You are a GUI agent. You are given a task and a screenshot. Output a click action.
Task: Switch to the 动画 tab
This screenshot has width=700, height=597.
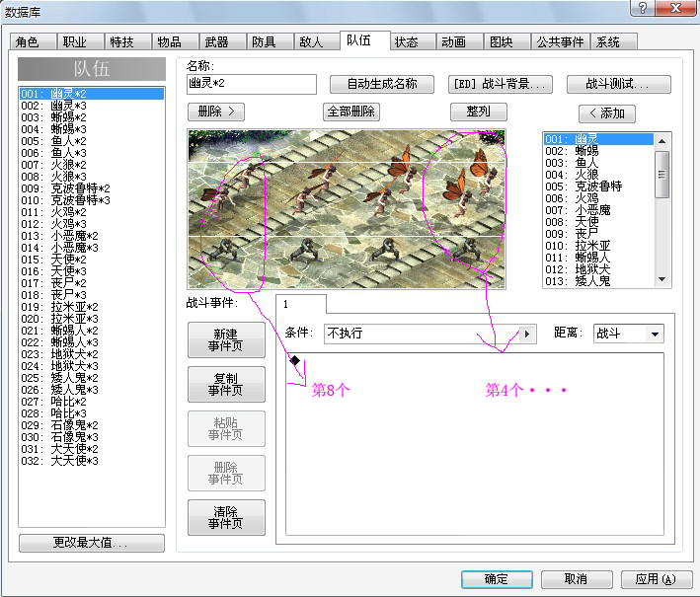click(x=459, y=42)
